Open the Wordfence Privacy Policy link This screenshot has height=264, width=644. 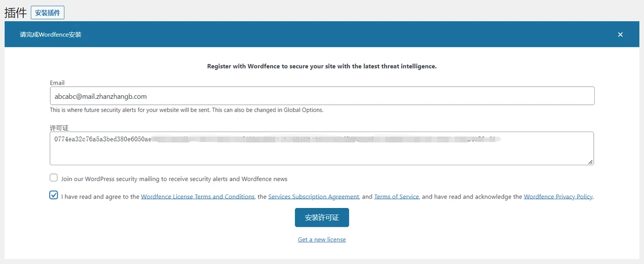[558, 196]
